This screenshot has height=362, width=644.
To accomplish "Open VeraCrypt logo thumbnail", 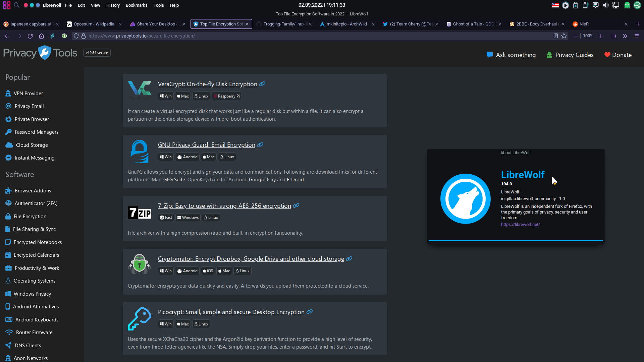I will (140, 90).
